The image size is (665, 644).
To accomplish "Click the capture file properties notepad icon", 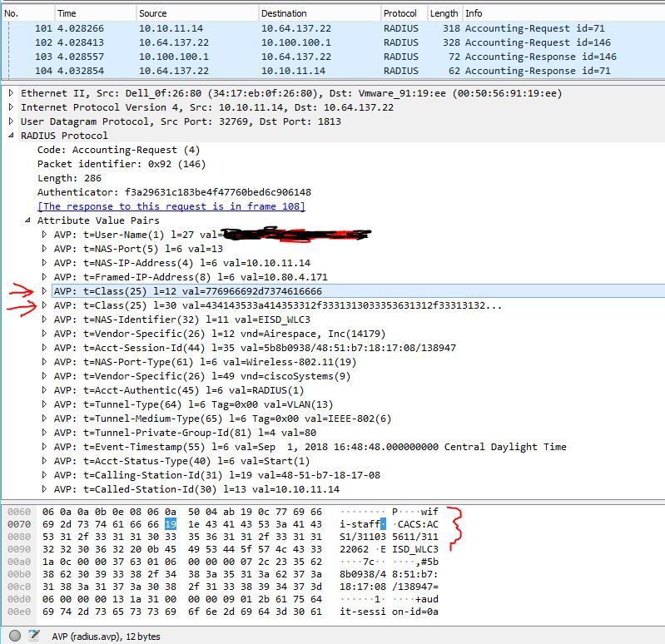I will [x=34, y=635].
